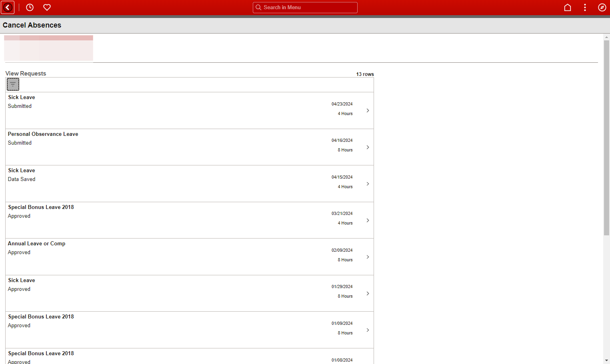
Task: Click date 02/09/2024
Action: [x=342, y=250]
